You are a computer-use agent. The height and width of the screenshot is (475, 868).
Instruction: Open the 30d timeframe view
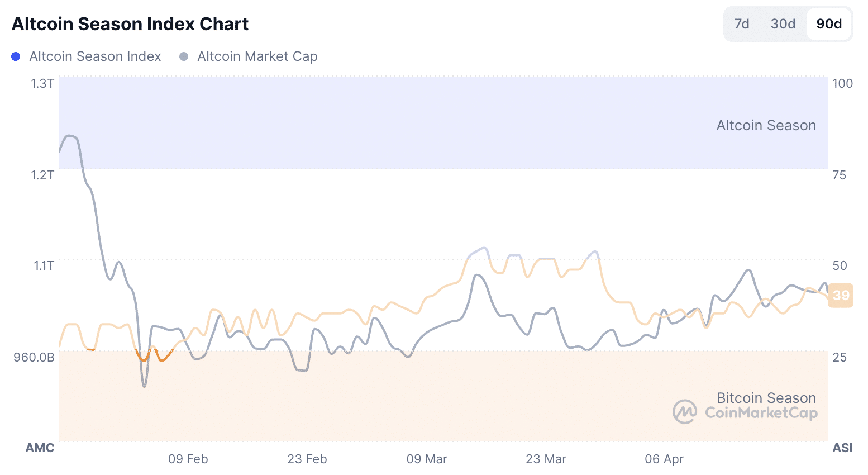point(782,24)
